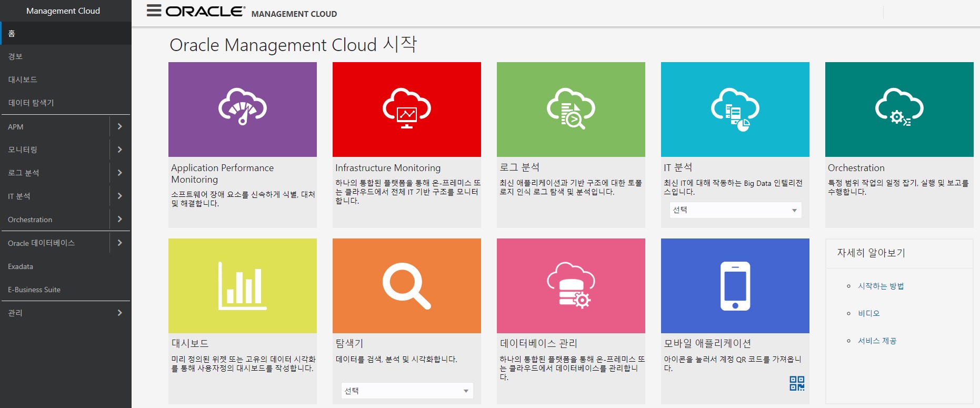Expand the APM sidebar submenu arrow
Viewport: 980px width, 408px height.
pos(120,126)
